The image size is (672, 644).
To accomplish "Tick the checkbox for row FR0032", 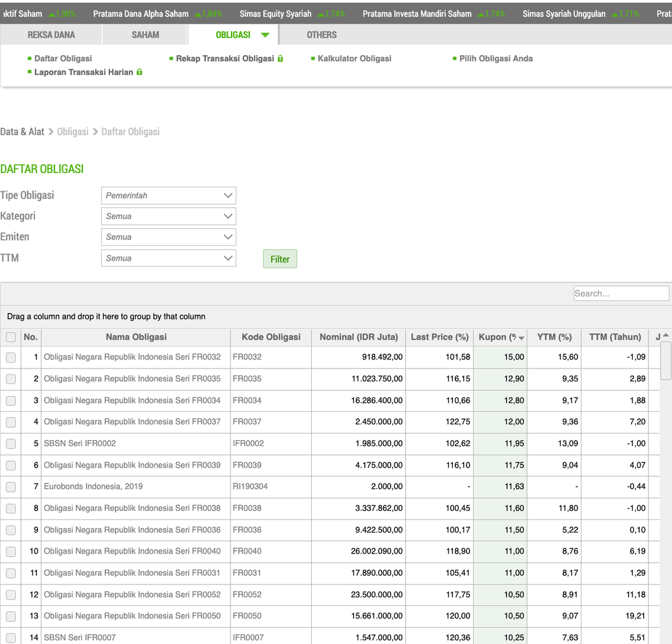I will tap(10, 357).
